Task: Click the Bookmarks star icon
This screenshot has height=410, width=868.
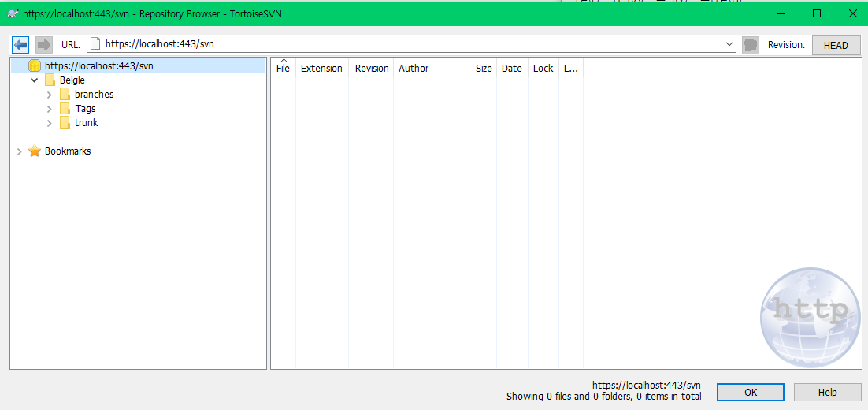Action: pyautogui.click(x=35, y=151)
